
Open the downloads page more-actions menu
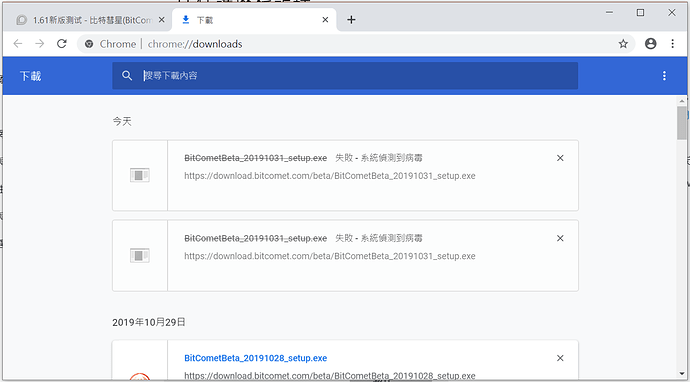pos(664,76)
